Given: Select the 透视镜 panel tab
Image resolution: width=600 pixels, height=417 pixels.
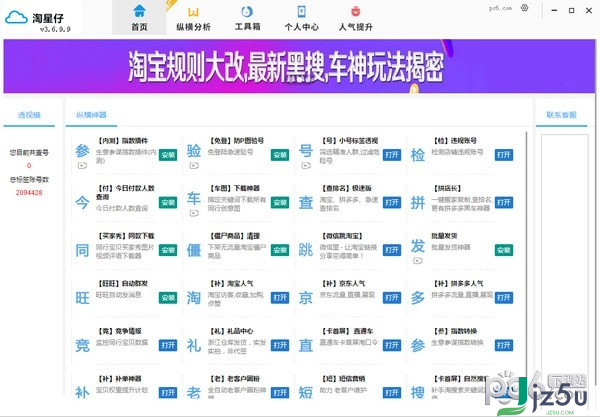Looking at the screenshot, I should (x=29, y=115).
